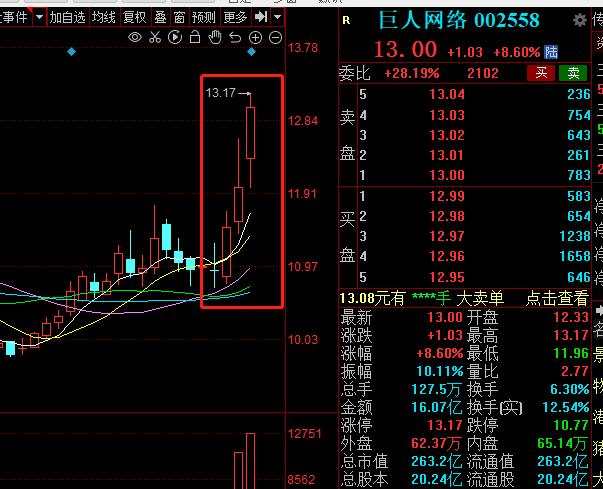Toggle the padlock lock icon
603x489 pixels.
[194, 37]
